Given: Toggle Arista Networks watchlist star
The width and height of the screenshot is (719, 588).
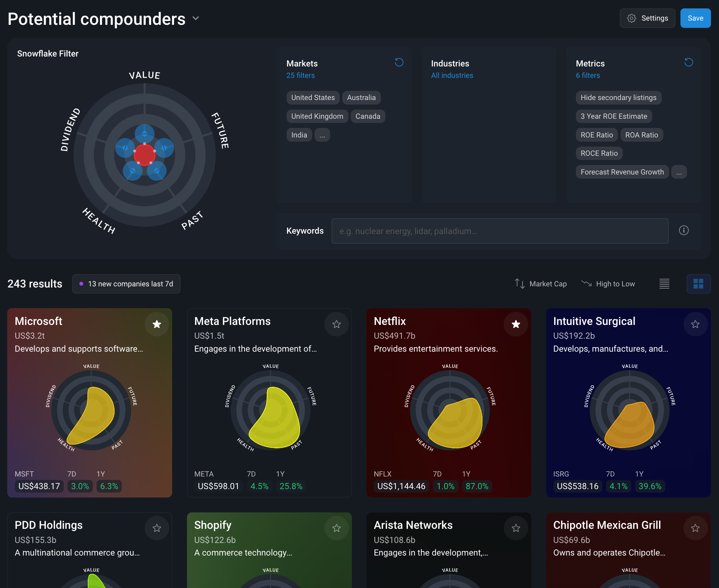Looking at the screenshot, I should click(516, 528).
